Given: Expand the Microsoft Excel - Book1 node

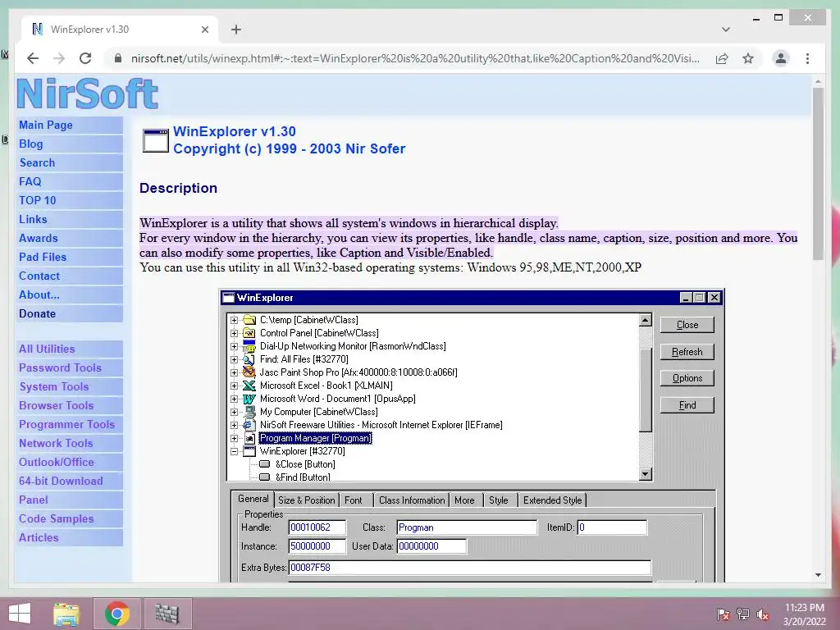Looking at the screenshot, I should pos(234,386).
